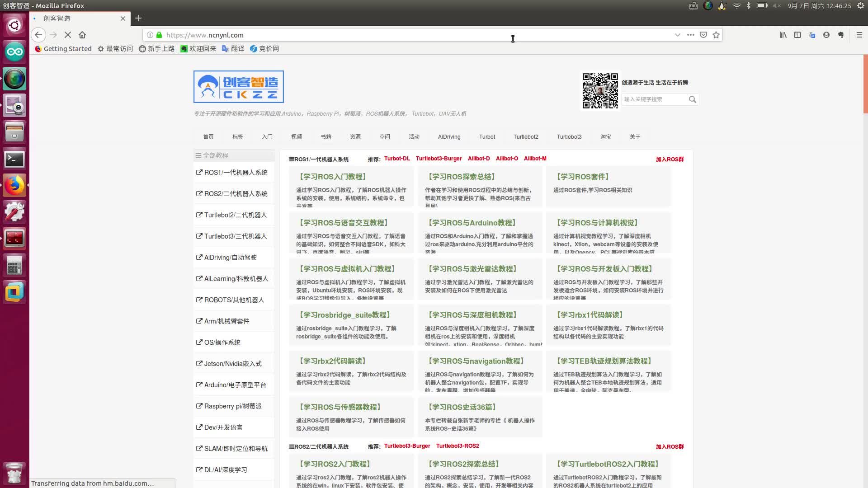This screenshot has height=488, width=868.
Task: Click the Google Translate extension icon
Action: click(812, 35)
